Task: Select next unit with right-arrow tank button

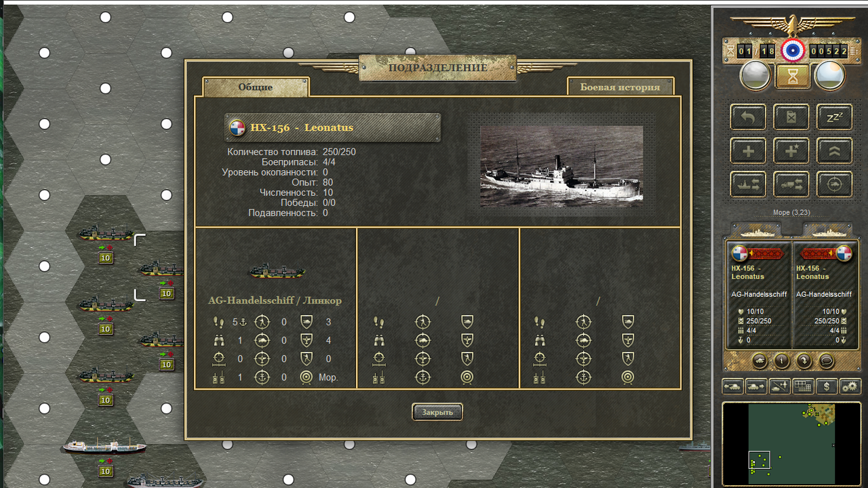Action: [x=756, y=386]
